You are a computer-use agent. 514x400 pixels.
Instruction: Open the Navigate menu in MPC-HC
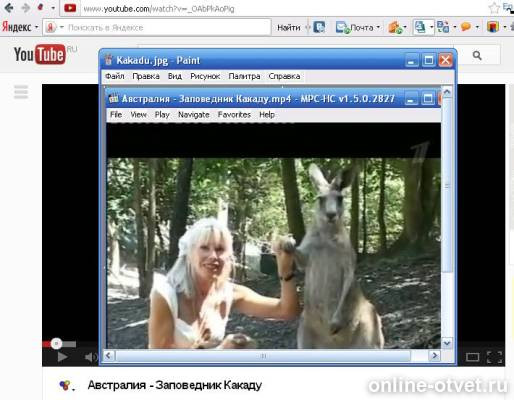[x=194, y=115]
